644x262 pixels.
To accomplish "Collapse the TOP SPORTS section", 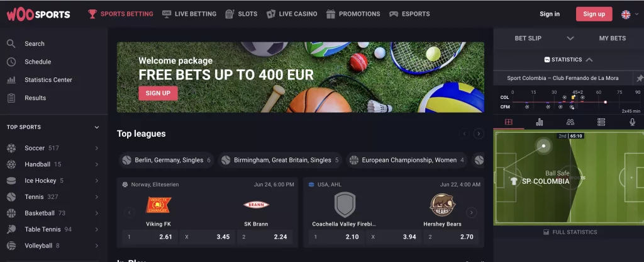I will tap(97, 127).
